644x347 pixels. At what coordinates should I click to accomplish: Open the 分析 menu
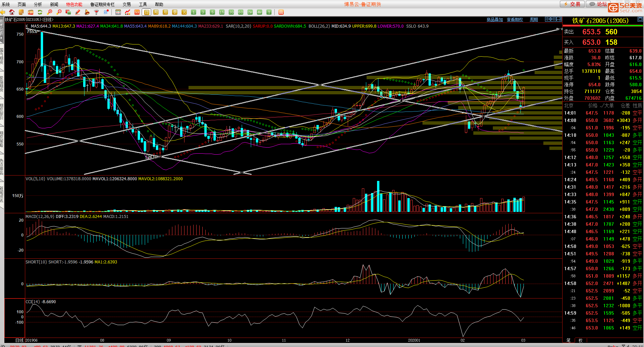point(38,4)
